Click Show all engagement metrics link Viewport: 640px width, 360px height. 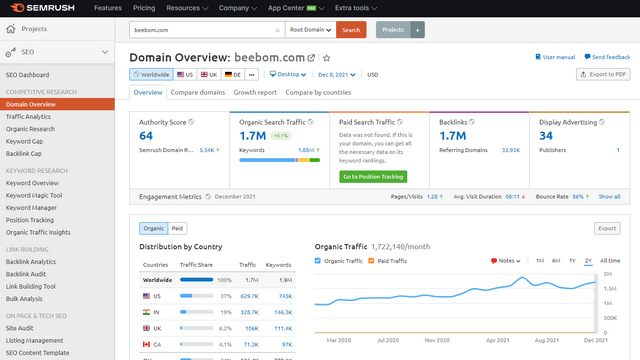click(x=609, y=197)
